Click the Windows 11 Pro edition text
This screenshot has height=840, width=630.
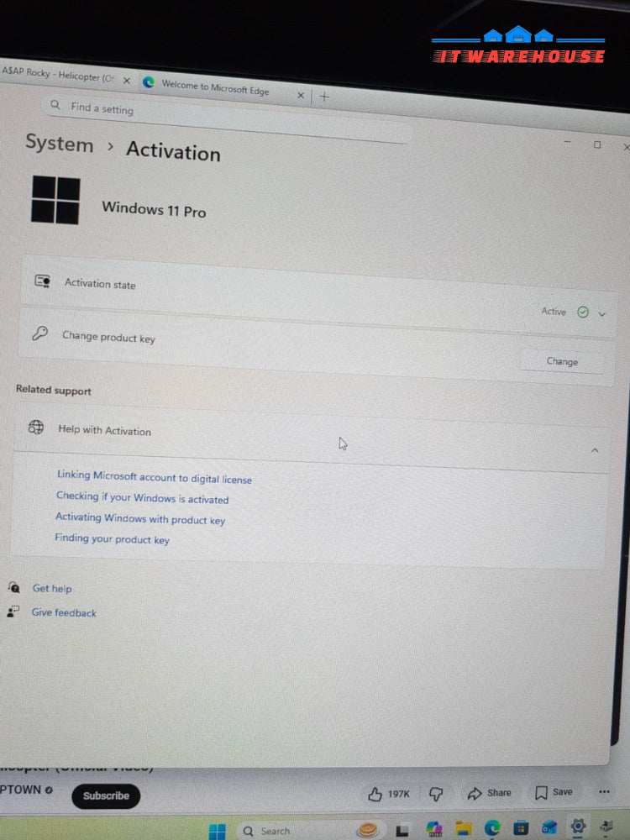(154, 209)
